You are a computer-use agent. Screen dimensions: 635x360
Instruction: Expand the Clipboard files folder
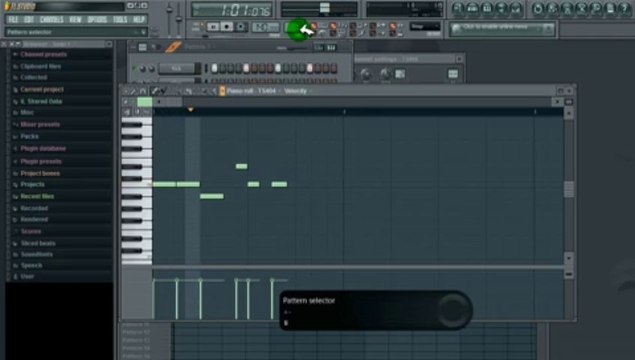point(40,66)
